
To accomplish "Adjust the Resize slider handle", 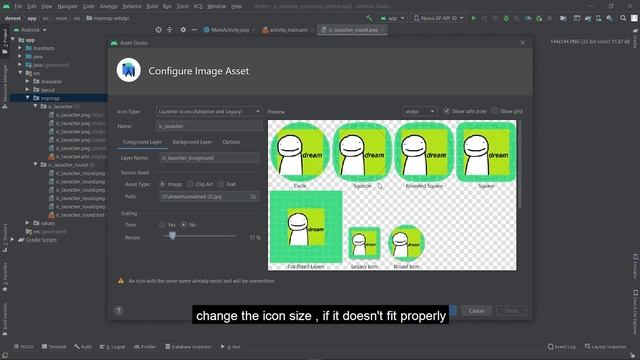I will [172, 236].
